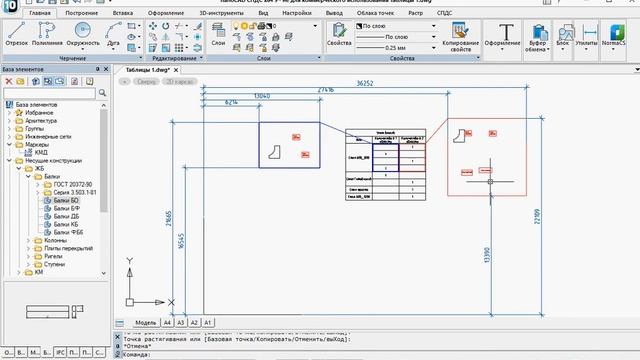Collapse the Маркеры folder
Image resolution: width=640 pixels, height=360 pixels.
click(9, 144)
